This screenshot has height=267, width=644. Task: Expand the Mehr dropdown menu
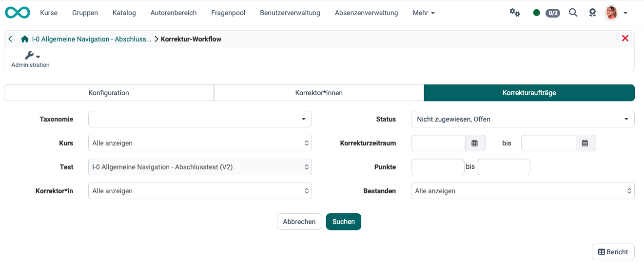pos(424,13)
